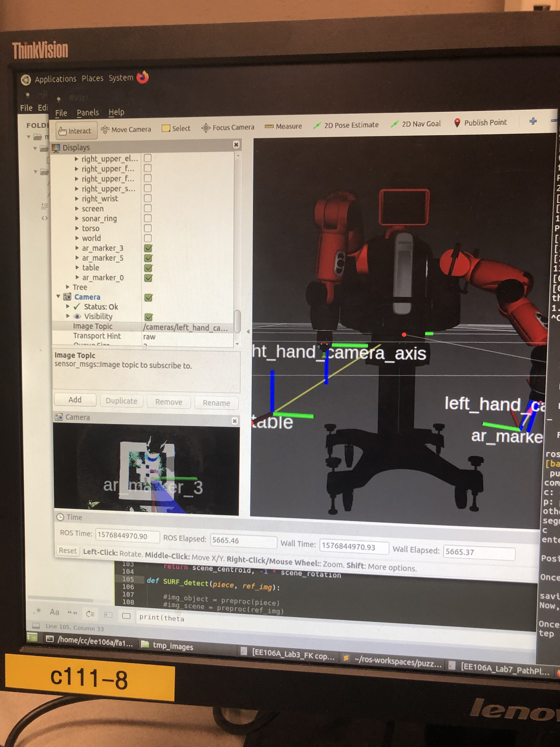Open Firefox from the top panel
The height and width of the screenshot is (747, 560).
143,77
